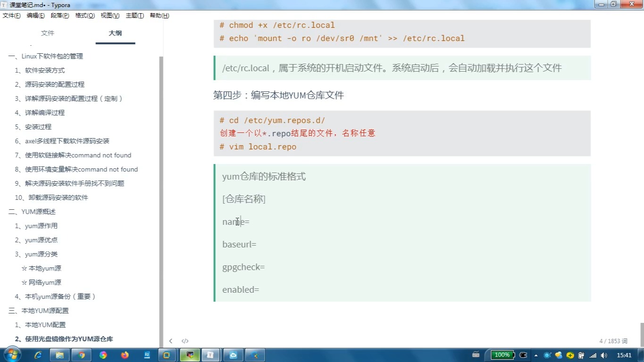Image resolution: width=644 pixels, height=362 pixels.
Task: Jump to outline item 二、YUM源概述
Action: 32,212
